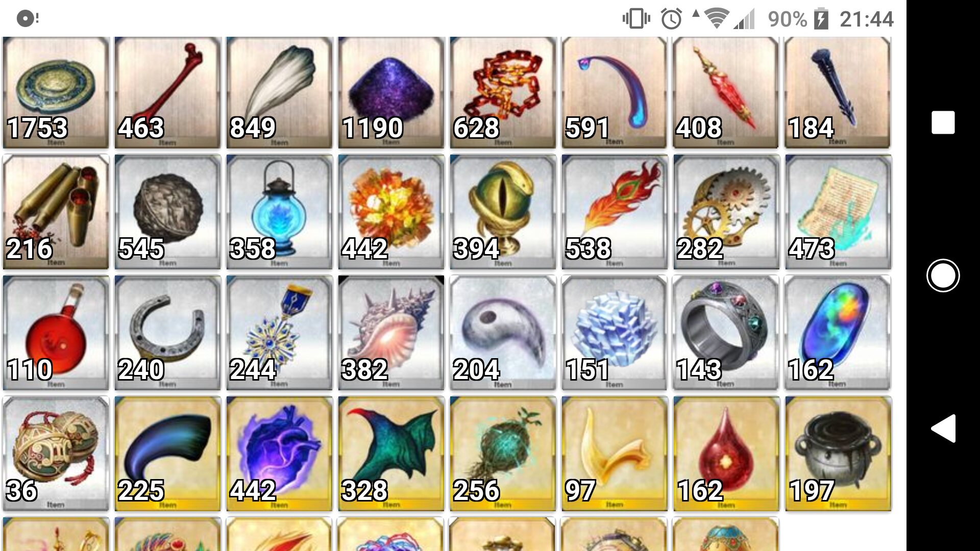The width and height of the screenshot is (980, 551).
Task: Tap the black cauldron item with 197
Action: point(838,454)
